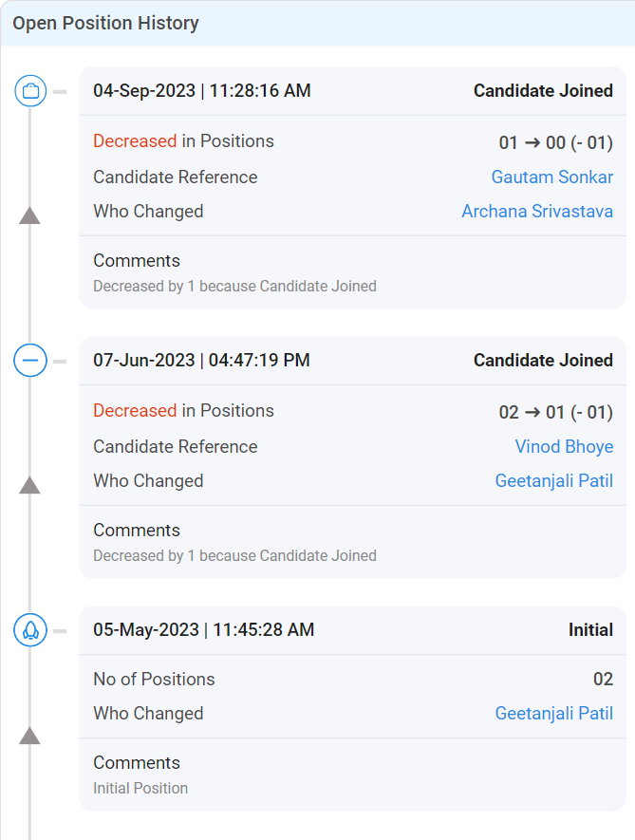Open Vinod Bhoye candidate reference
Image resolution: width=635 pixels, height=840 pixels.
(564, 447)
